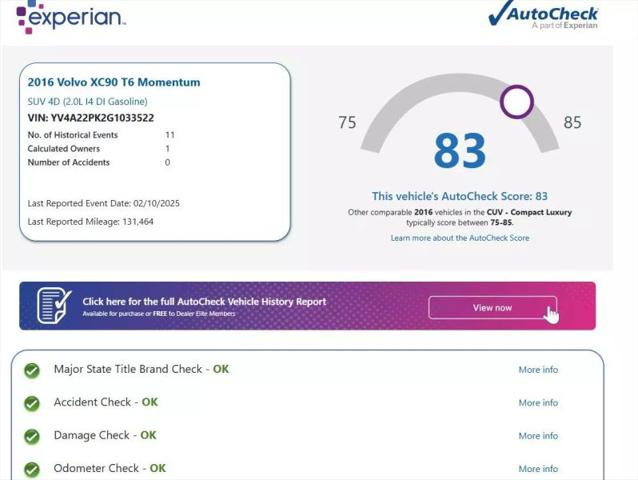Screen dimensions: 638x480
Task: Click the gauge minimum label 75
Action: [347, 122]
